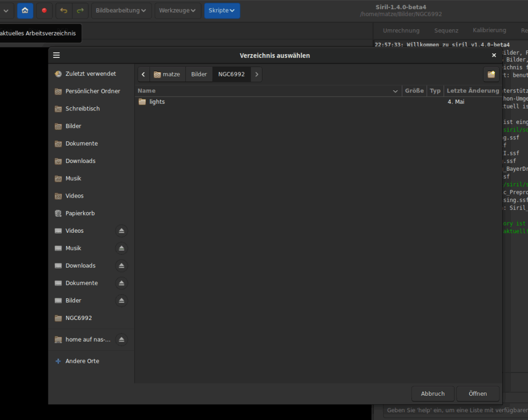This screenshot has width=528, height=420.
Task: Switch to the Sequenz tab
Action: (446, 30)
